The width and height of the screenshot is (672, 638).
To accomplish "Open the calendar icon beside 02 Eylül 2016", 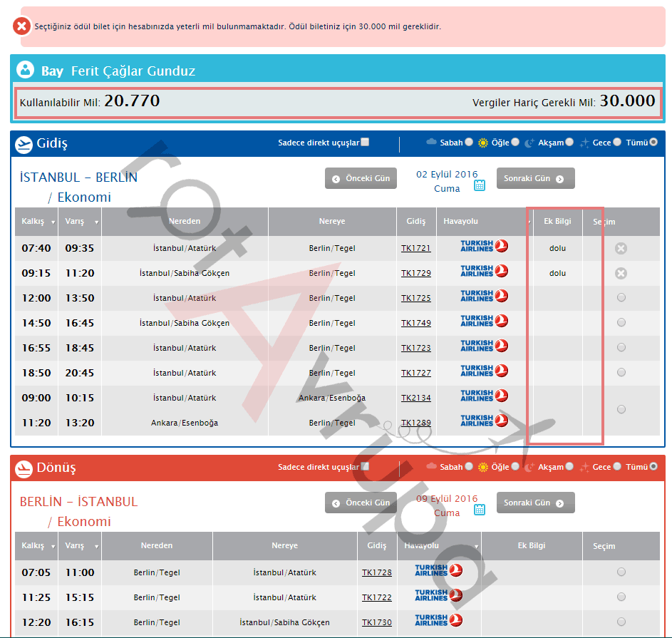I will pos(480,185).
